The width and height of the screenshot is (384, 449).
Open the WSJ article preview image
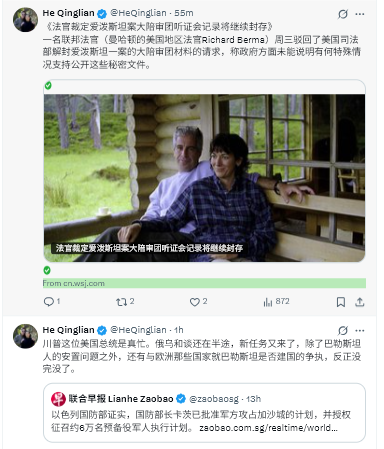[x=204, y=178]
